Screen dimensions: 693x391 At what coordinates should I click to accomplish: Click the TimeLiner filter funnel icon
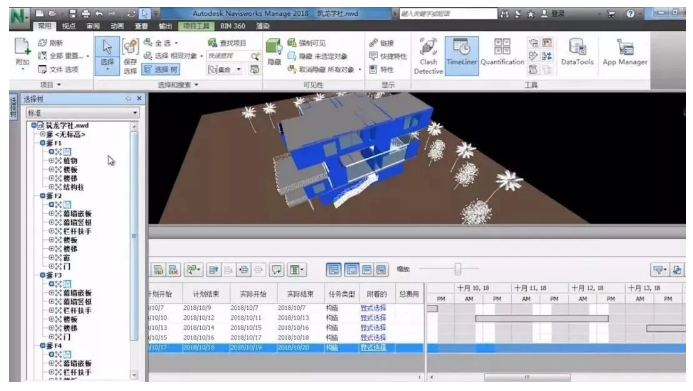coord(659,270)
